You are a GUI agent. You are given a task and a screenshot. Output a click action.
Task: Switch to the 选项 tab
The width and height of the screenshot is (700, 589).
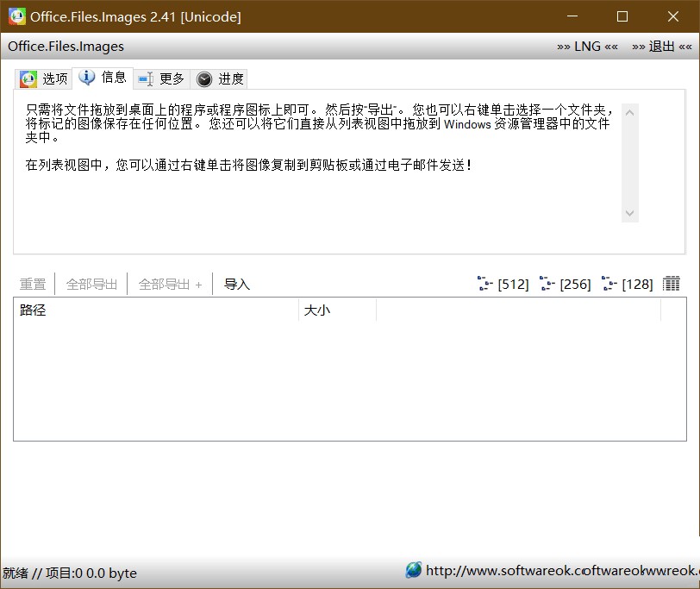coord(44,79)
